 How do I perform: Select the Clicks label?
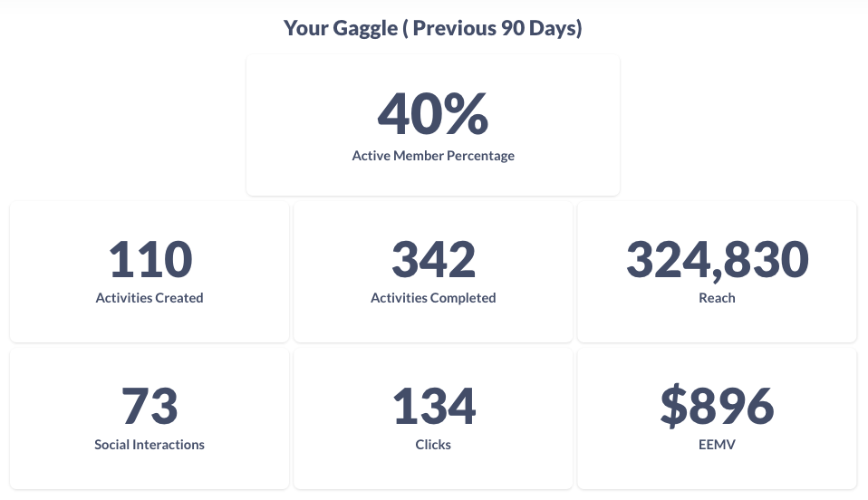(433, 445)
